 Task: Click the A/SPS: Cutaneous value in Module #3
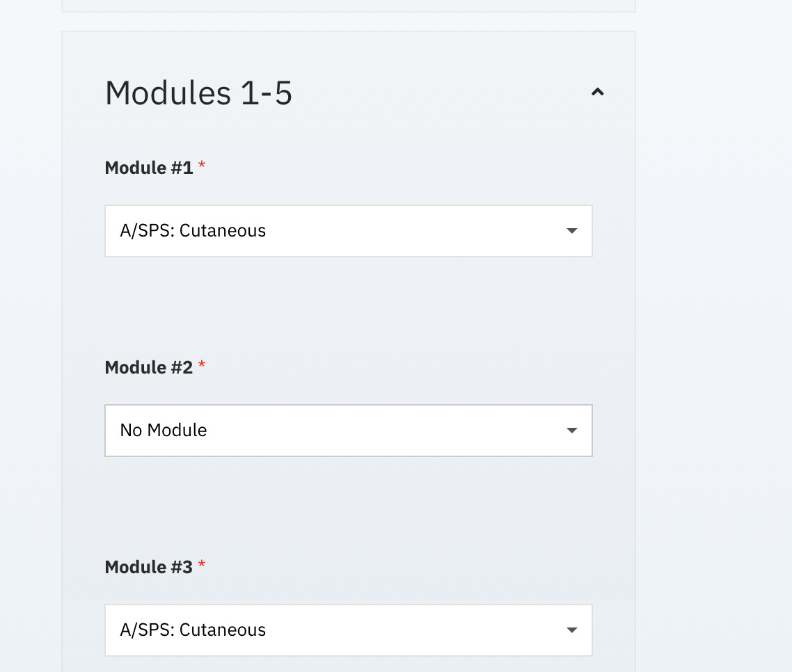pos(193,630)
